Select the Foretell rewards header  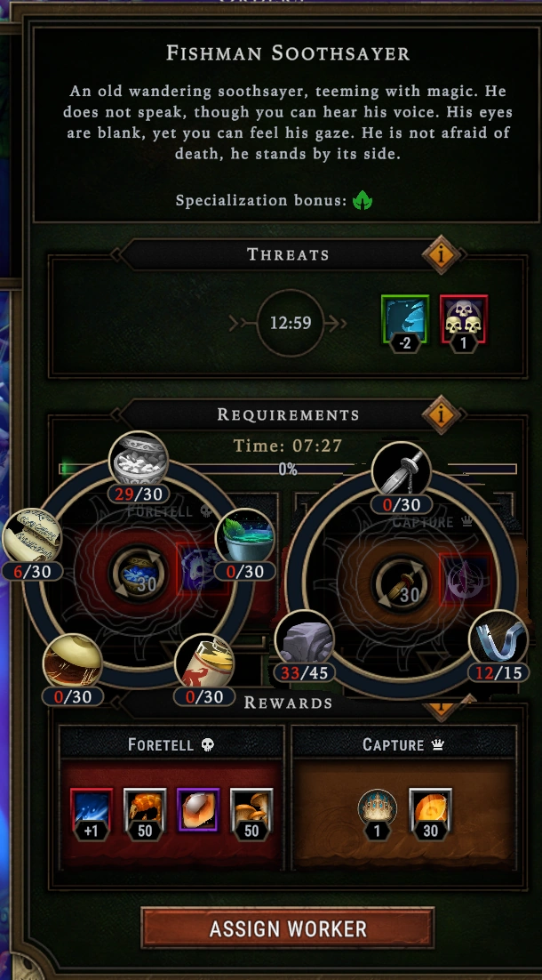point(171,744)
